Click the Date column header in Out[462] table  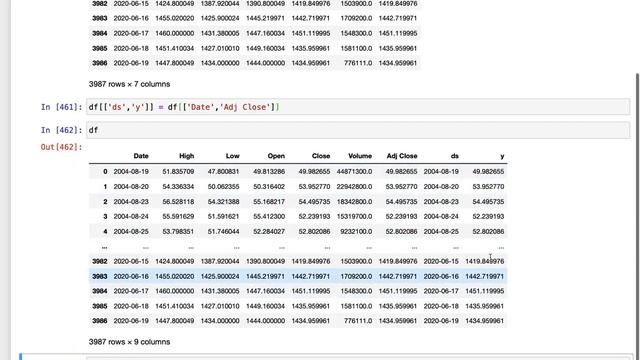click(x=141, y=156)
